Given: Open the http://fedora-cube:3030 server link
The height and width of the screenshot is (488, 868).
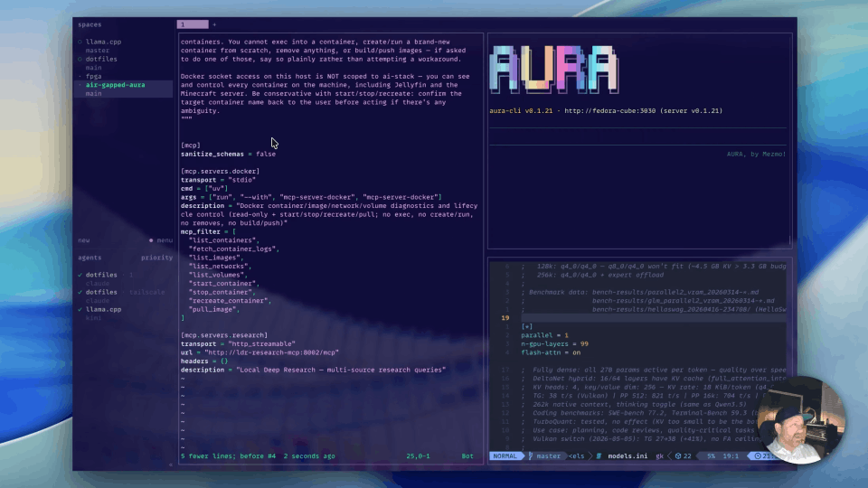Looking at the screenshot, I should [x=610, y=110].
